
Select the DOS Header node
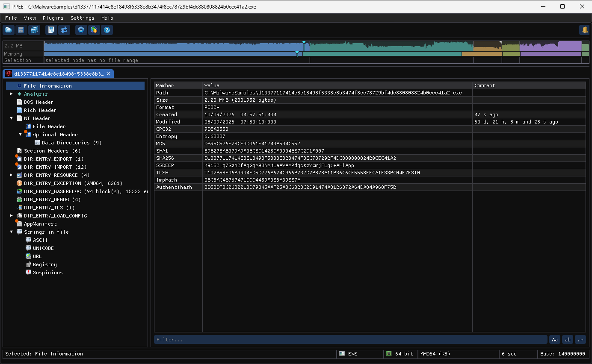[x=38, y=102]
